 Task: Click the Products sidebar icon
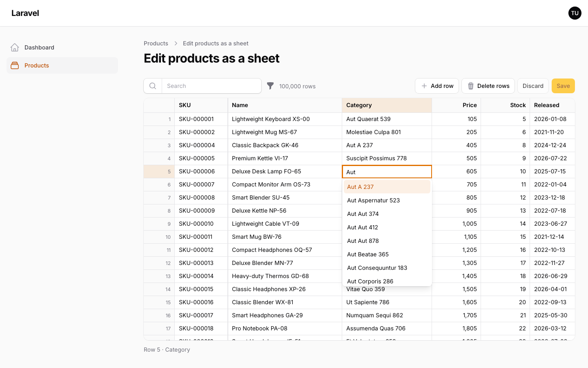pyautogui.click(x=15, y=65)
